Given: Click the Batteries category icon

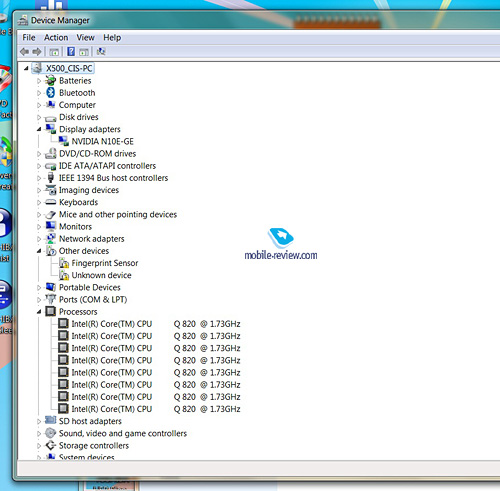Looking at the screenshot, I should [x=51, y=80].
